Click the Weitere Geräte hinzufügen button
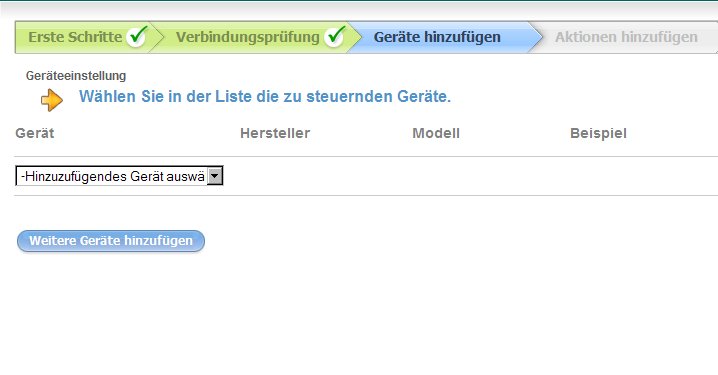The height and width of the screenshot is (375, 718). click(111, 241)
